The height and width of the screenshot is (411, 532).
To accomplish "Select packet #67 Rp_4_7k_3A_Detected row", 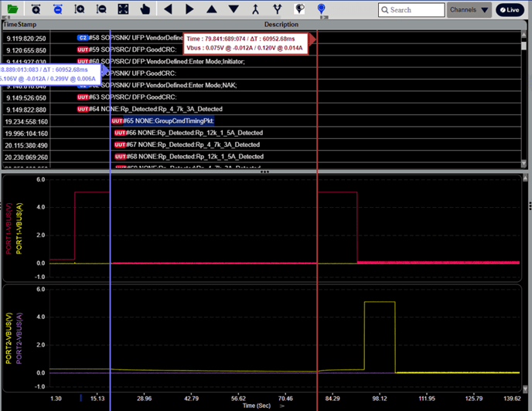I will (x=261, y=144).
